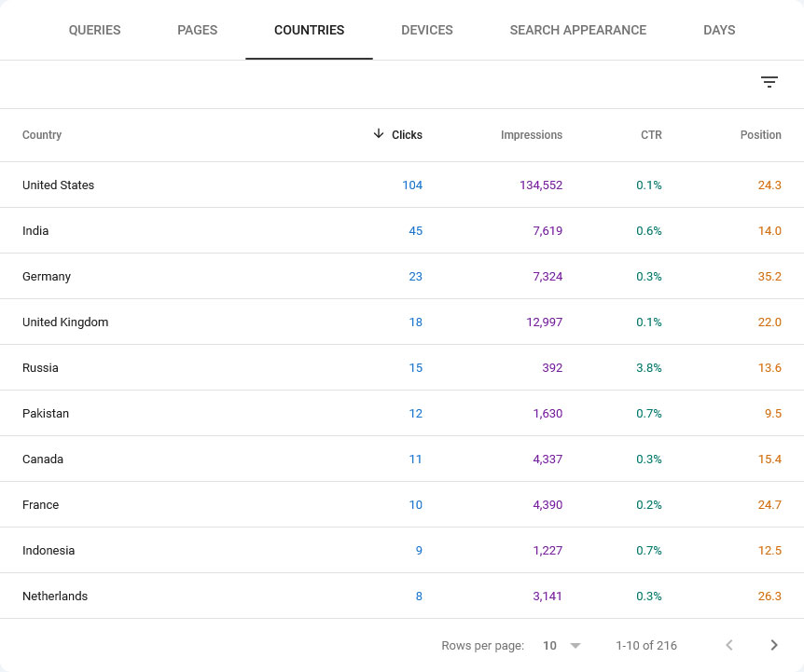Click the previous page chevron
Image resolution: width=804 pixels, height=672 pixels.
729,645
